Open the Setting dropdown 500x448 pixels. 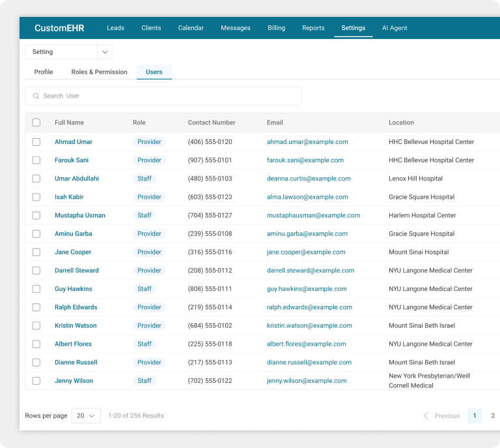click(x=68, y=52)
